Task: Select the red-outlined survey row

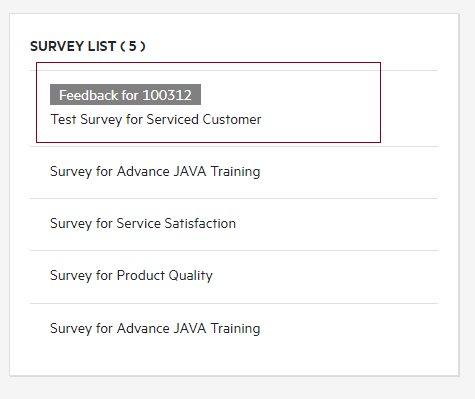Action: click(x=208, y=102)
